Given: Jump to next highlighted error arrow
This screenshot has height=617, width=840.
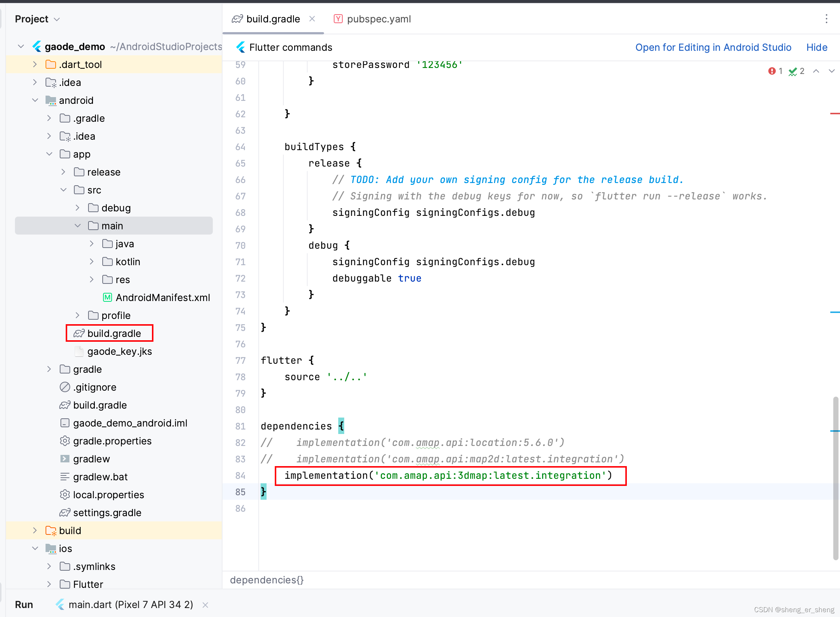Looking at the screenshot, I should click(831, 71).
